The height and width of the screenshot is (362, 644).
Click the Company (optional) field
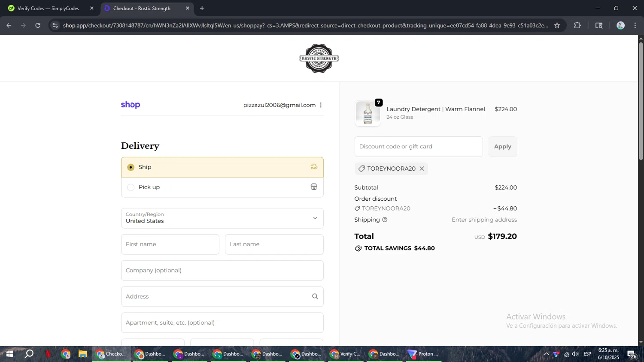point(222,270)
